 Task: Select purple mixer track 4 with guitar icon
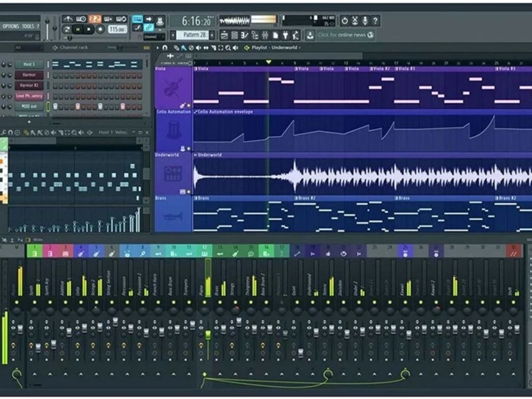[x=81, y=251]
